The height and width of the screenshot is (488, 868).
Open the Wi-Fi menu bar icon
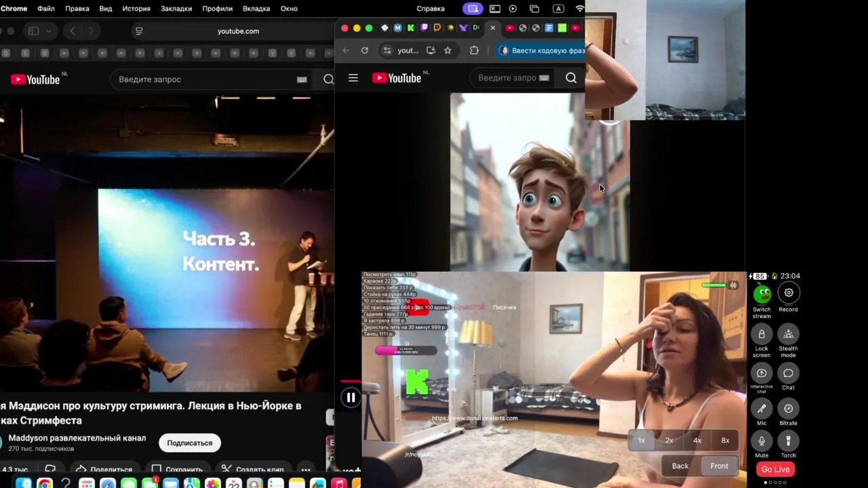[x=580, y=8]
